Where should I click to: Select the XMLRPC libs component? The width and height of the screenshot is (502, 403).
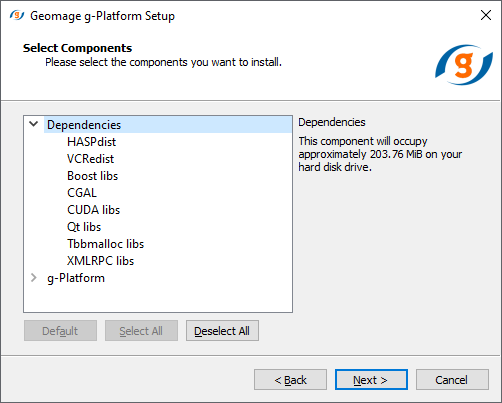[x=100, y=261]
